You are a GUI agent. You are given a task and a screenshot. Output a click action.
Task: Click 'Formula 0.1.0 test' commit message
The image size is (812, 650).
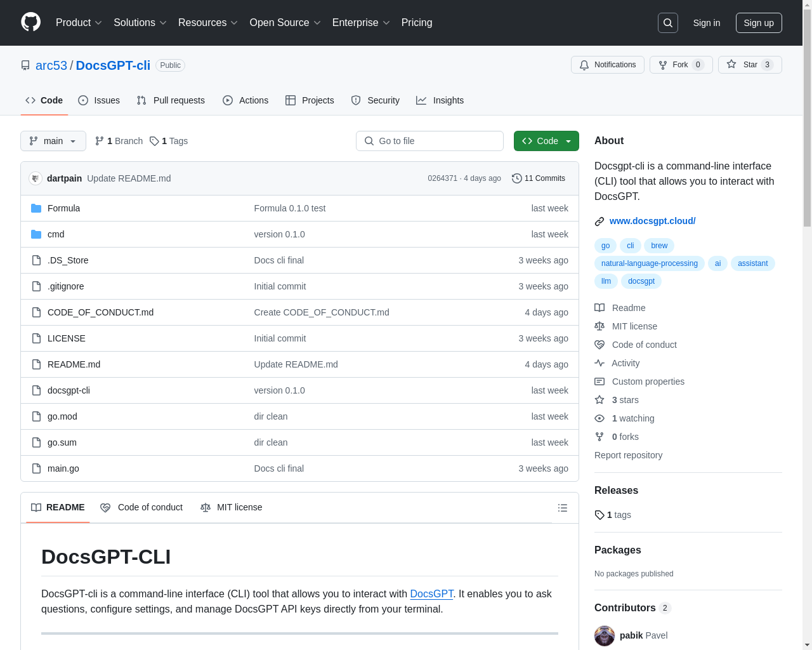point(290,208)
